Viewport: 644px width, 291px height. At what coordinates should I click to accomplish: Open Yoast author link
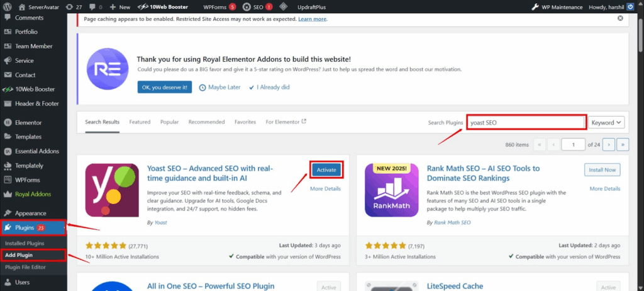[160, 223]
